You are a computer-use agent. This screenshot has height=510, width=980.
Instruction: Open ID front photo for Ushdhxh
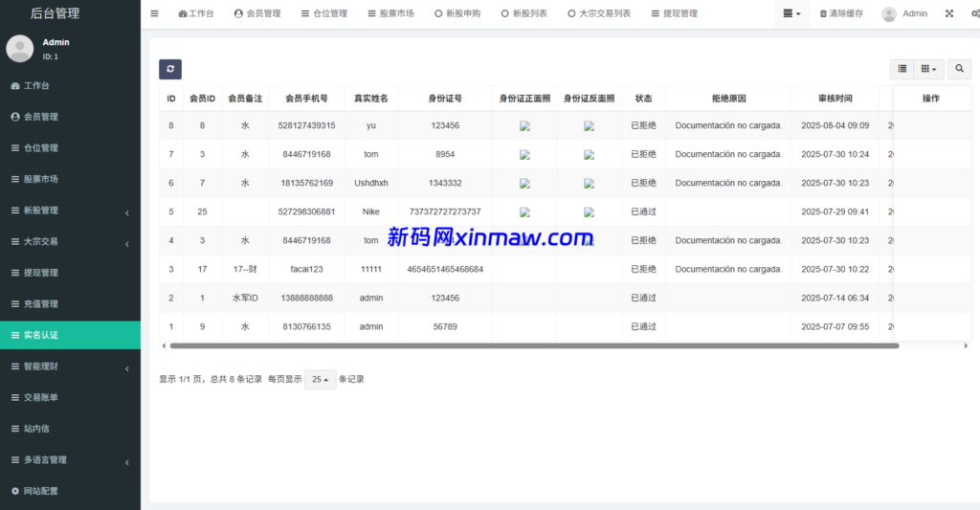click(525, 183)
